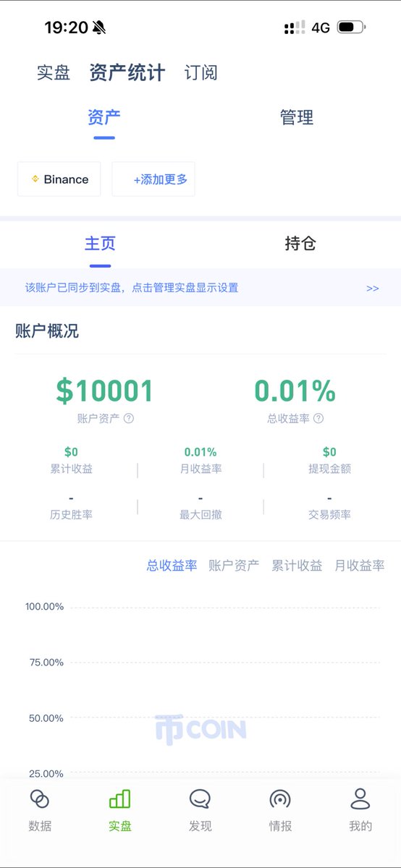Tap the muted bell status icon
Image resolution: width=401 pixels, height=868 pixels.
click(x=99, y=28)
